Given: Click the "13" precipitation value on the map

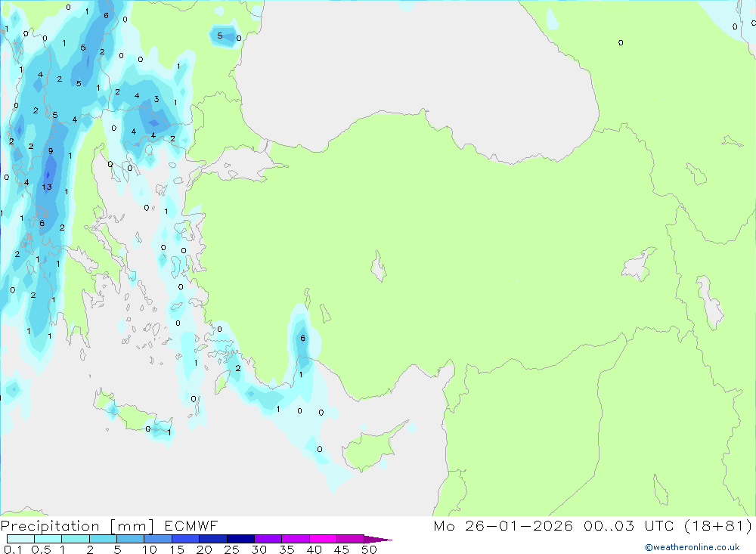Looking at the screenshot, I should 47,187.
